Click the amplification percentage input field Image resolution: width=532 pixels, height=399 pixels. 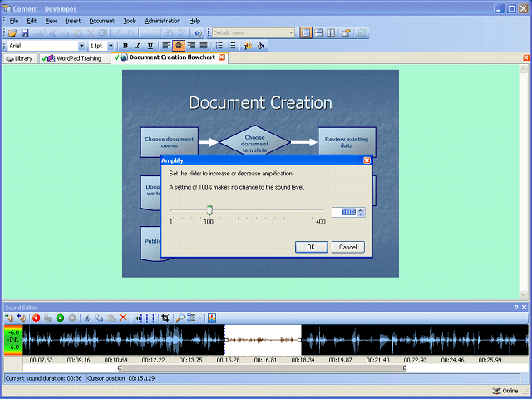click(344, 212)
